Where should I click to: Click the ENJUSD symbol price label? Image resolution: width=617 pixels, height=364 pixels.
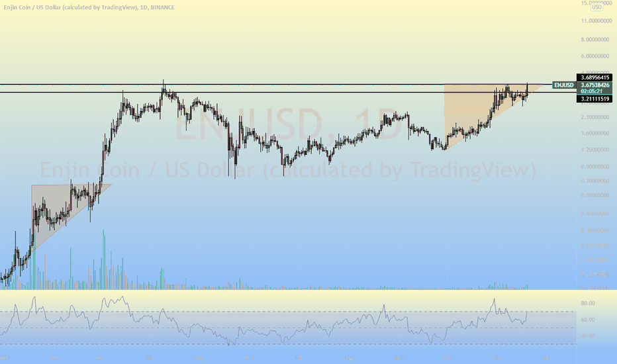(x=564, y=85)
